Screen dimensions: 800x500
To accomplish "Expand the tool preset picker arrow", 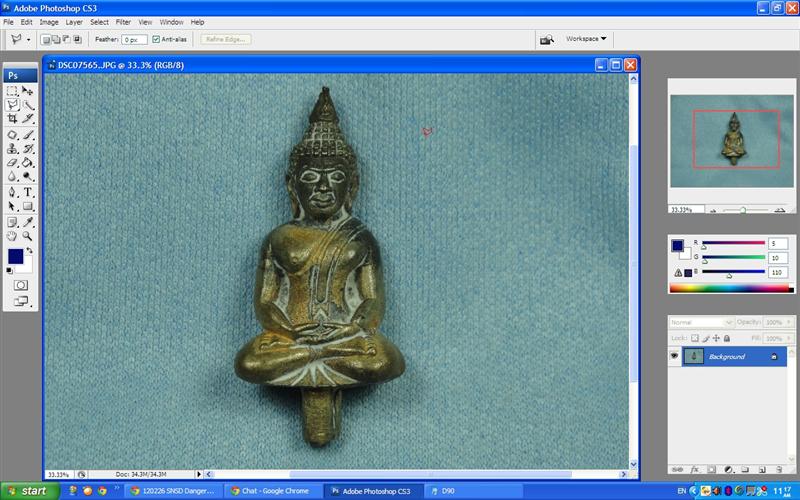I will pos(28,39).
